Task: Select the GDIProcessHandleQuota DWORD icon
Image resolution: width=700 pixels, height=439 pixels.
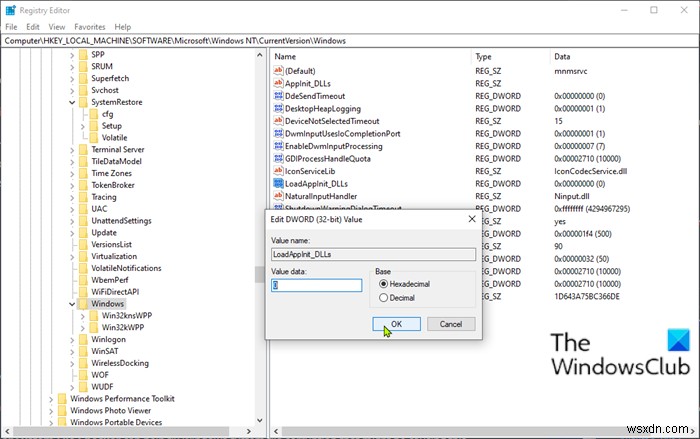Action: (278, 158)
